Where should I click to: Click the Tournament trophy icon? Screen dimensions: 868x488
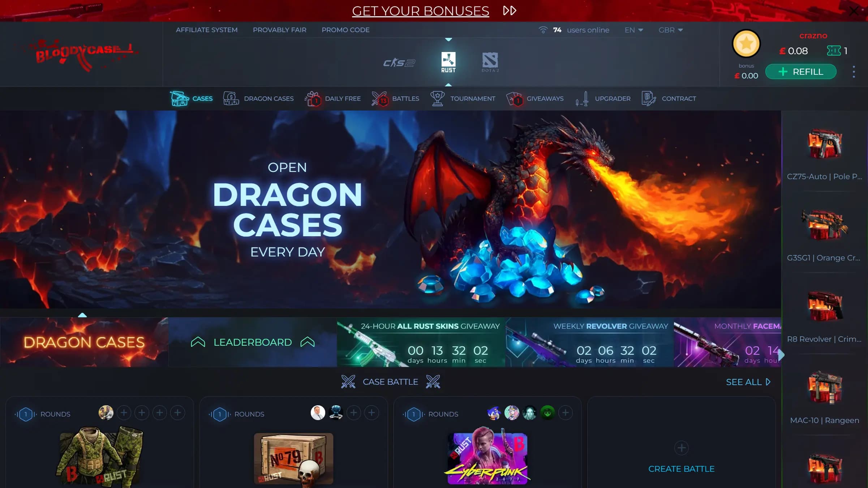click(437, 98)
